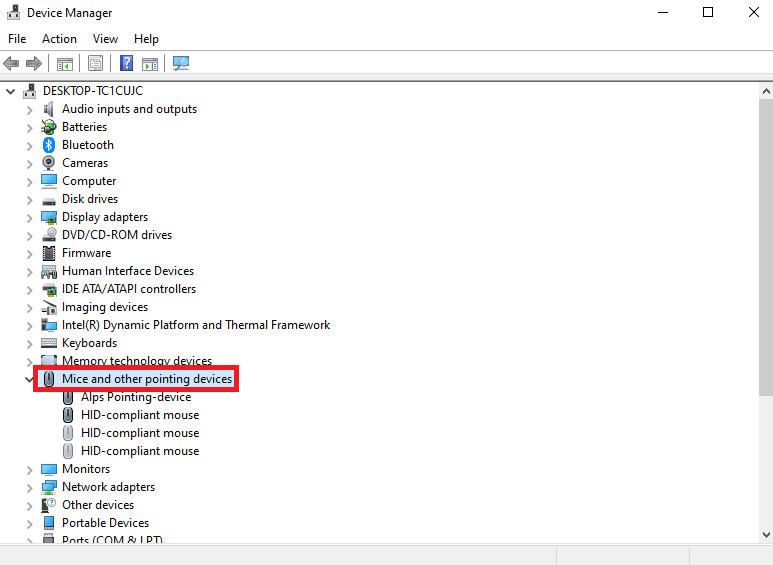Click the Display adapters icon
This screenshot has height=565, width=773.
click(49, 217)
